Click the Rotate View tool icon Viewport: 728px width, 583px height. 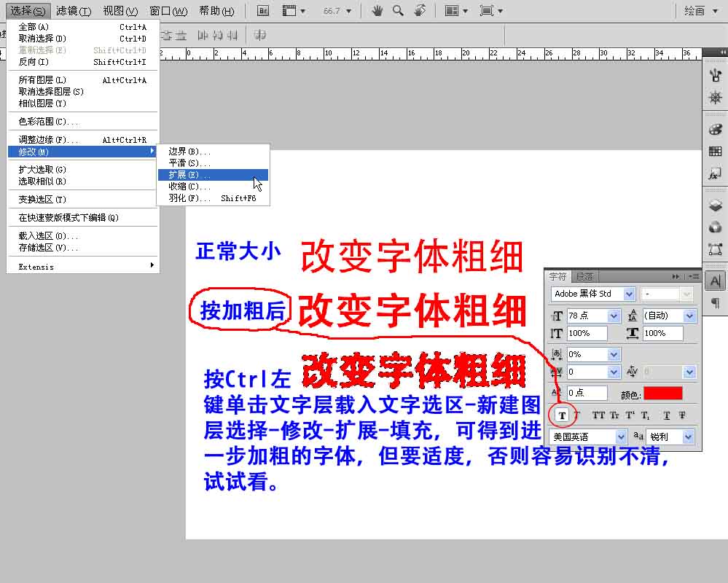[x=420, y=11]
